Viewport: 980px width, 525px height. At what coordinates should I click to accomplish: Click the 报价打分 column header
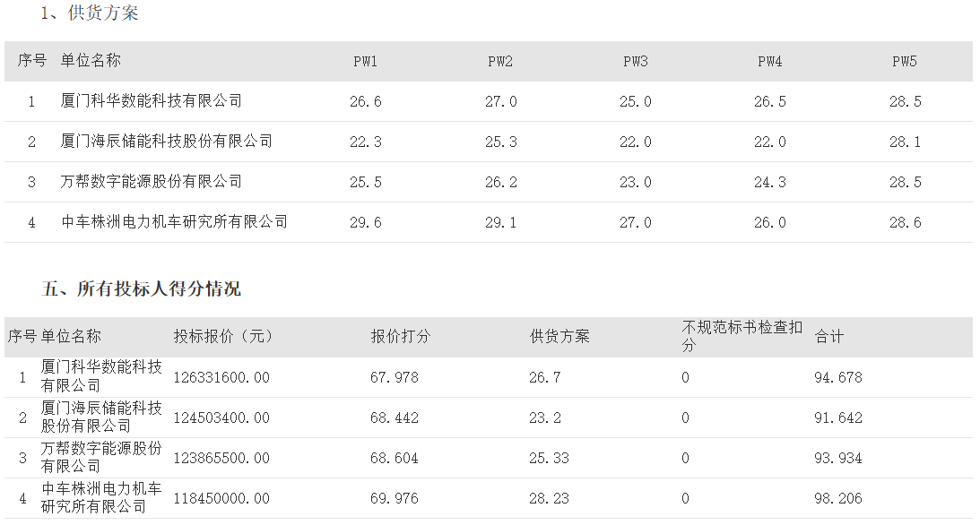401,337
